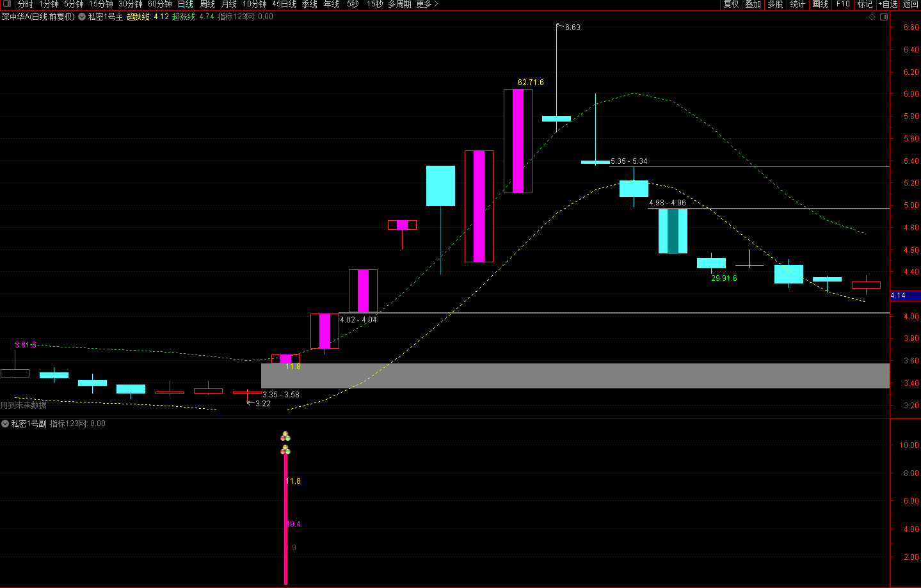
Task: Expand the 私密1号主 indicator dropdown arrow
Action: (x=82, y=17)
